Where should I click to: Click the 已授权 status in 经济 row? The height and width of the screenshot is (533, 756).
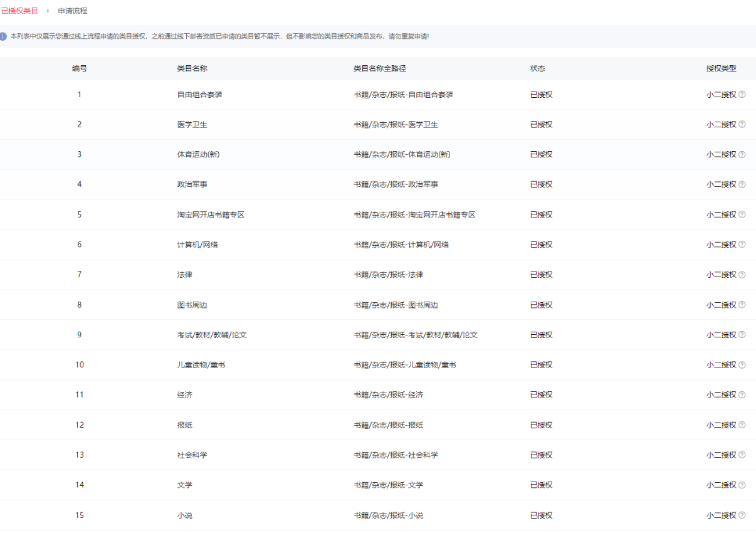[x=542, y=395]
